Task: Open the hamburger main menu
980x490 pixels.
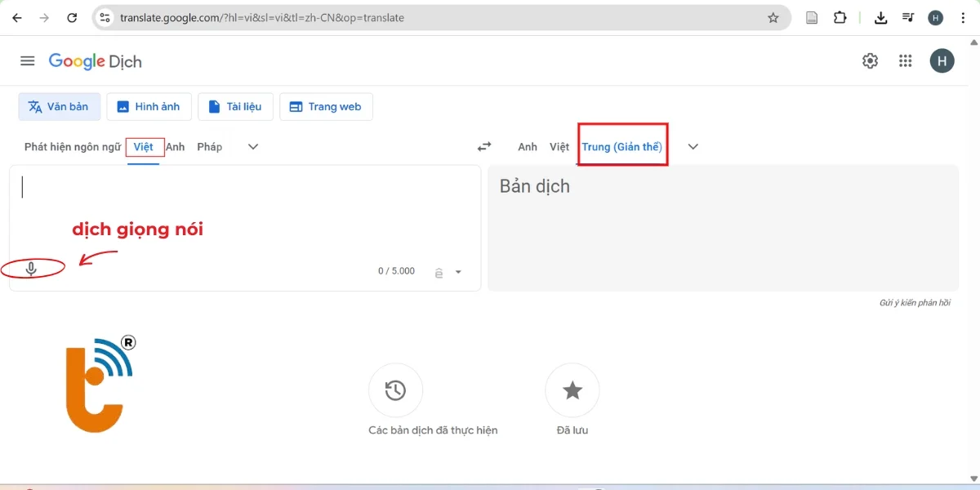Action: click(28, 61)
